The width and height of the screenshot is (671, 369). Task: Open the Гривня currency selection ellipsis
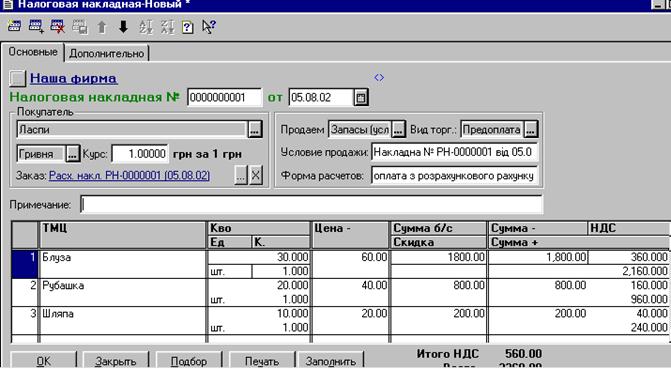(72, 154)
